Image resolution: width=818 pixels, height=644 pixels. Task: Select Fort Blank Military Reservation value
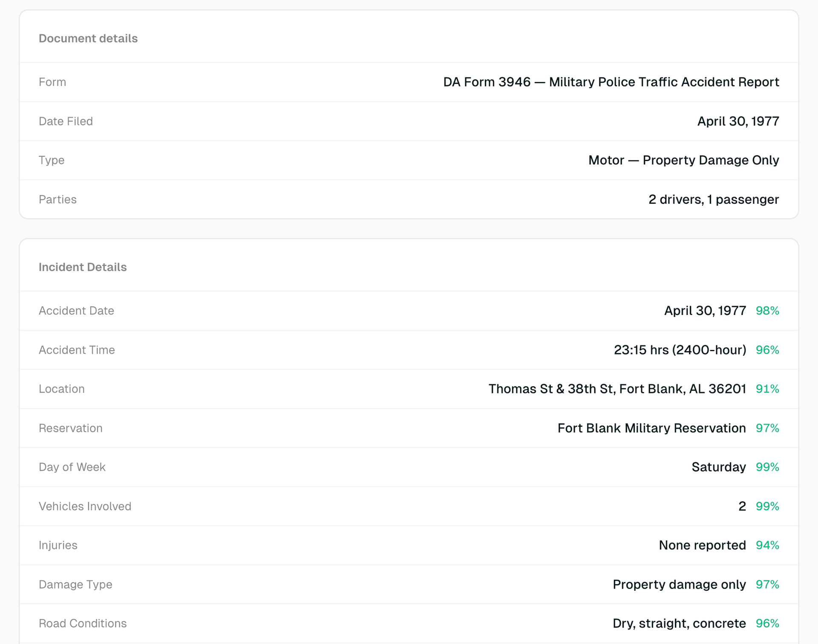click(x=651, y=428)
